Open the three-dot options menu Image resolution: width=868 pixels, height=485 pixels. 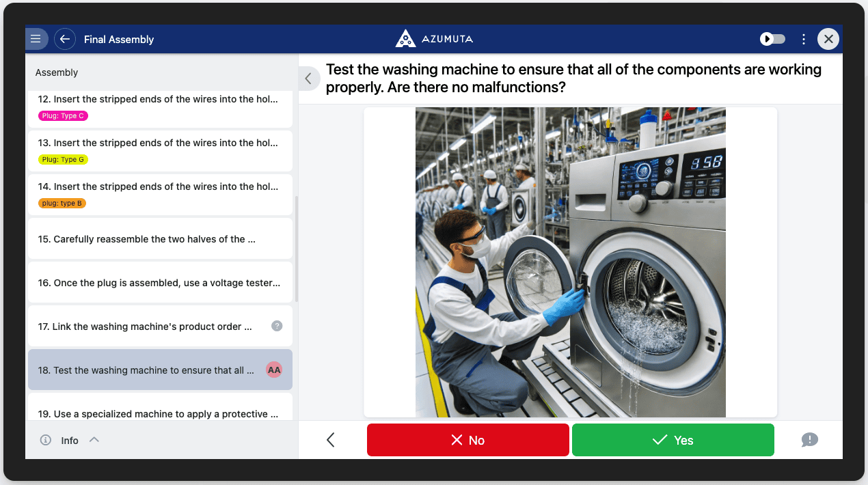804,39
